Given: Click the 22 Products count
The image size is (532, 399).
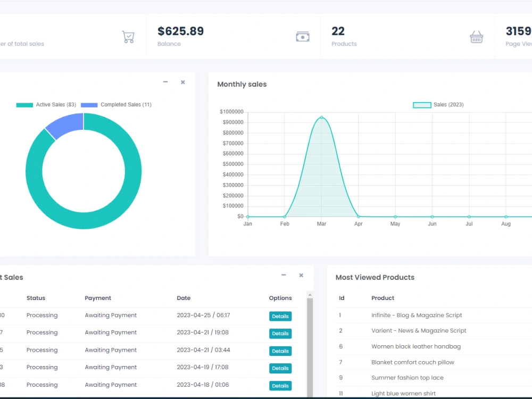Looking at the screenshot, I should (338, 31).
